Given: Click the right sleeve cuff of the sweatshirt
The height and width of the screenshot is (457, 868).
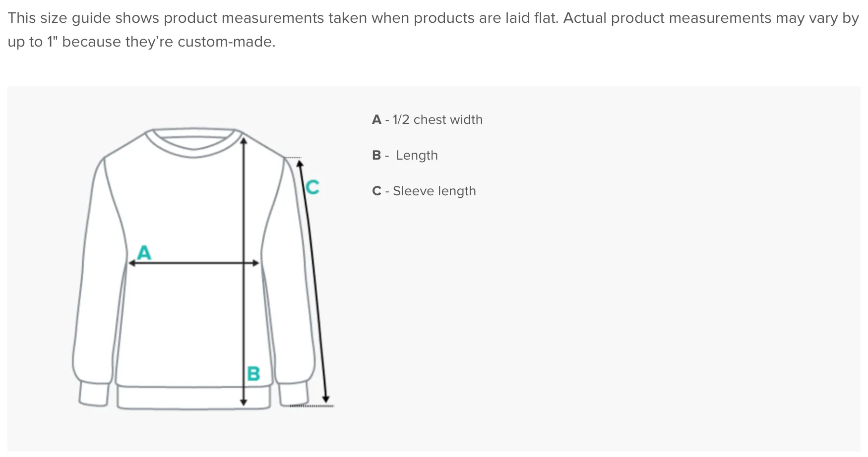Looking at the screenshot, I should point(294,394).
